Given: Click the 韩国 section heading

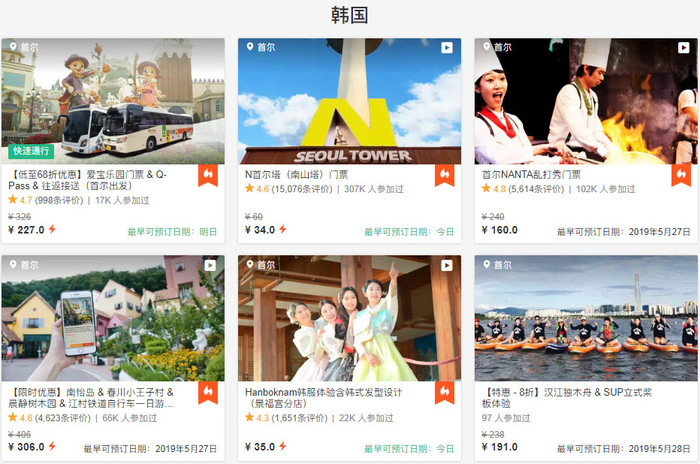Looking at the screenshot, I should pos(350,15).
